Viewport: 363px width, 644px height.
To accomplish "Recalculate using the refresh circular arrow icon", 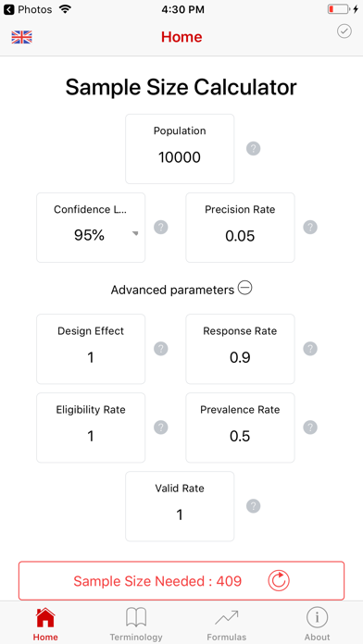I will 279,581.
